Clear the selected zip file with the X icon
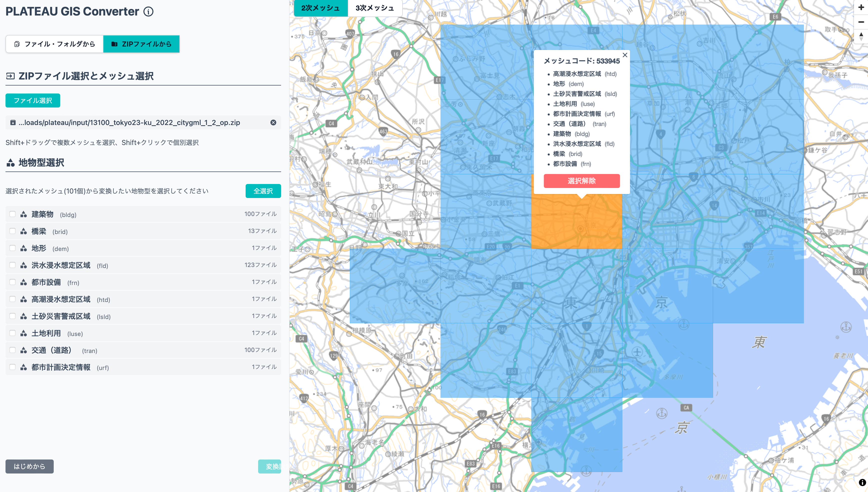This screenshot has width=868, height=492. click(x=273, y=123)
